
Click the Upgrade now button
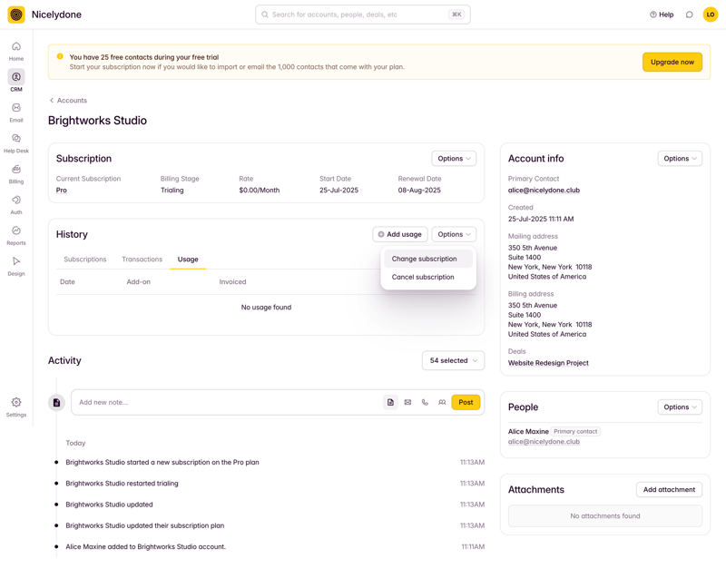point(671,62)
